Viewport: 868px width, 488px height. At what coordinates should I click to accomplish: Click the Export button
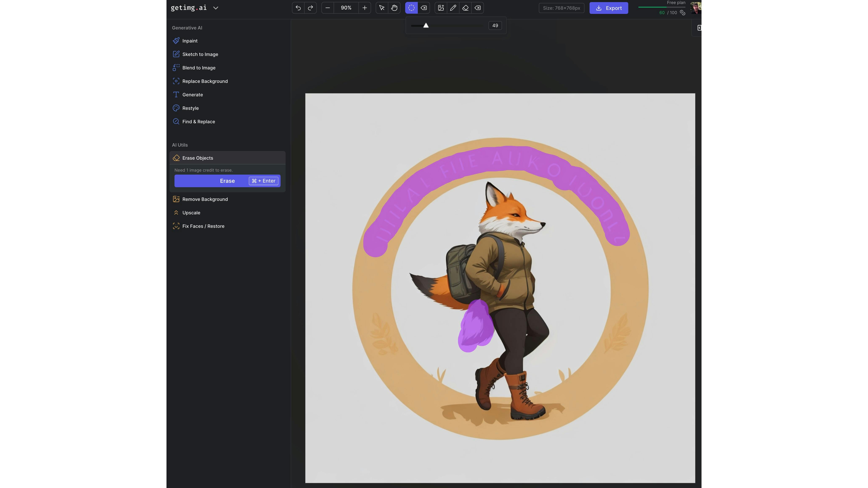[x=608, y=8]
